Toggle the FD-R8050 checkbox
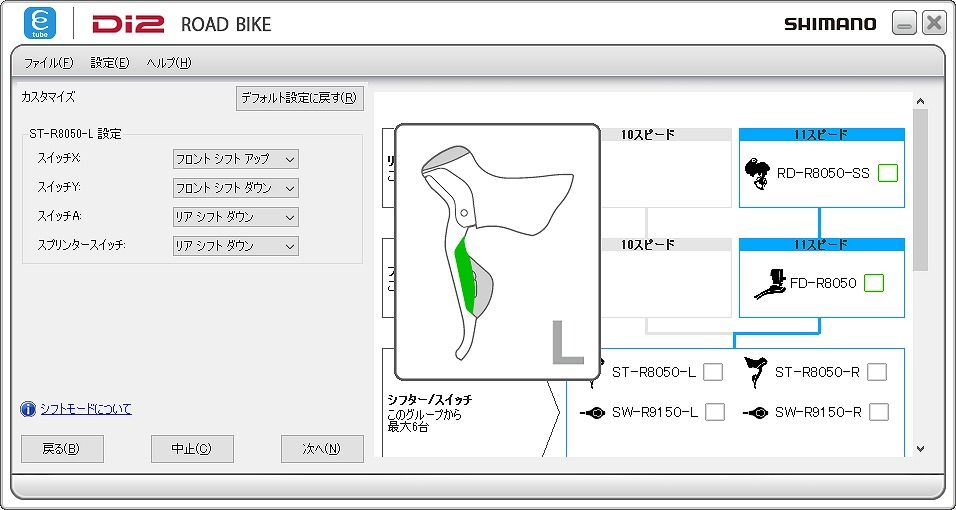956x510 pixels. 874,283
